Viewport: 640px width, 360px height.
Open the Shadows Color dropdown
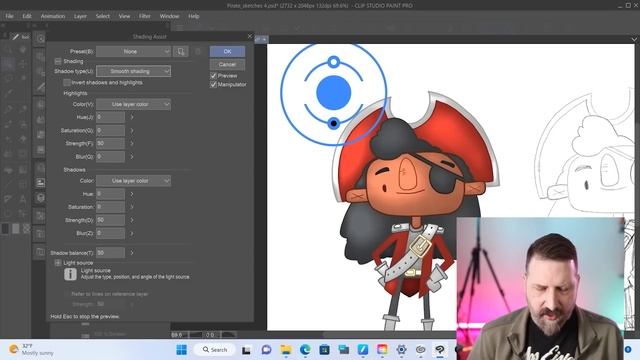pyautogui.click(x=133, y=180)
